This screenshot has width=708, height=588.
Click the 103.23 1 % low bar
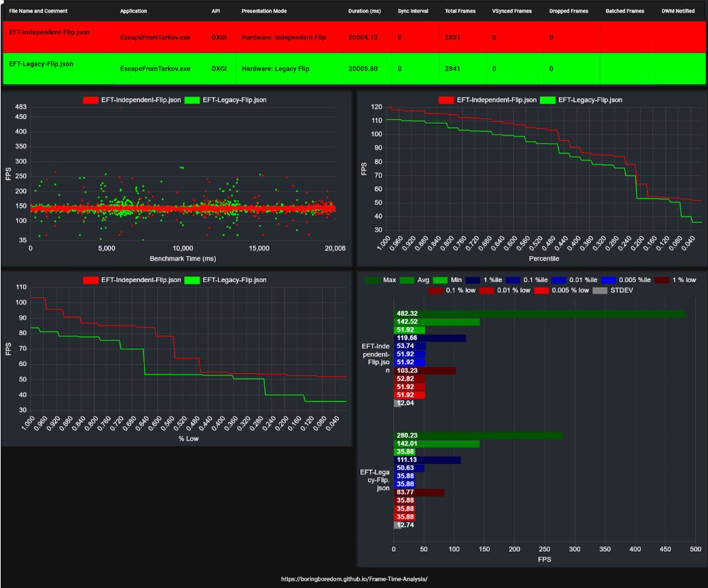pos(425,370)
